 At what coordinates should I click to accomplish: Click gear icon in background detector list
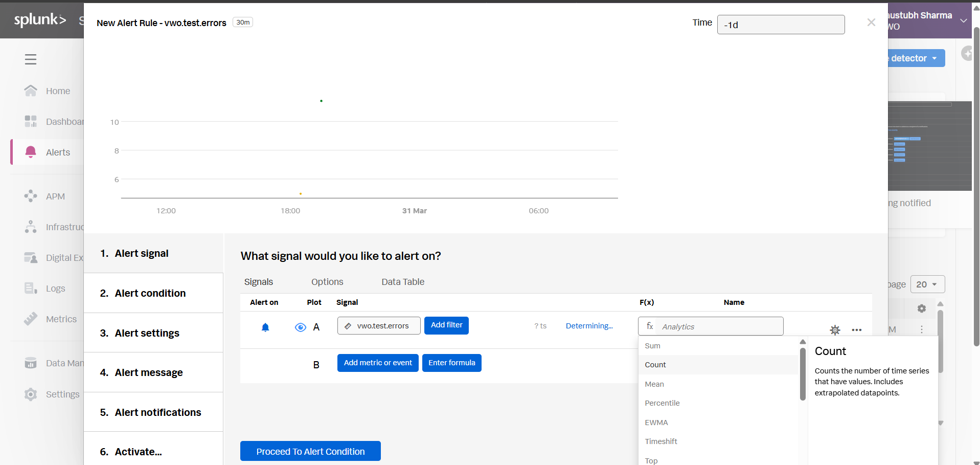tap(921, 308)
